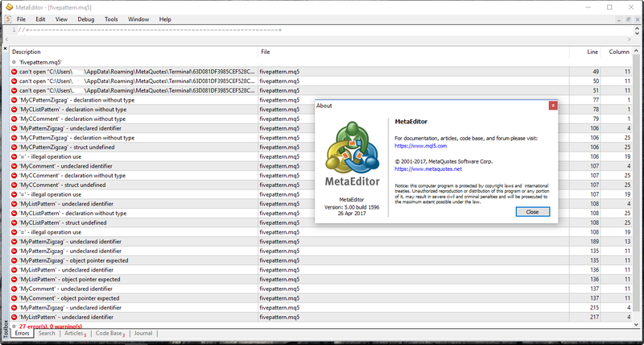This screenshot has height=345, width=644.
Task: Select 'MyCListPattern' - struct undefined row
Action: click(320, 222)
